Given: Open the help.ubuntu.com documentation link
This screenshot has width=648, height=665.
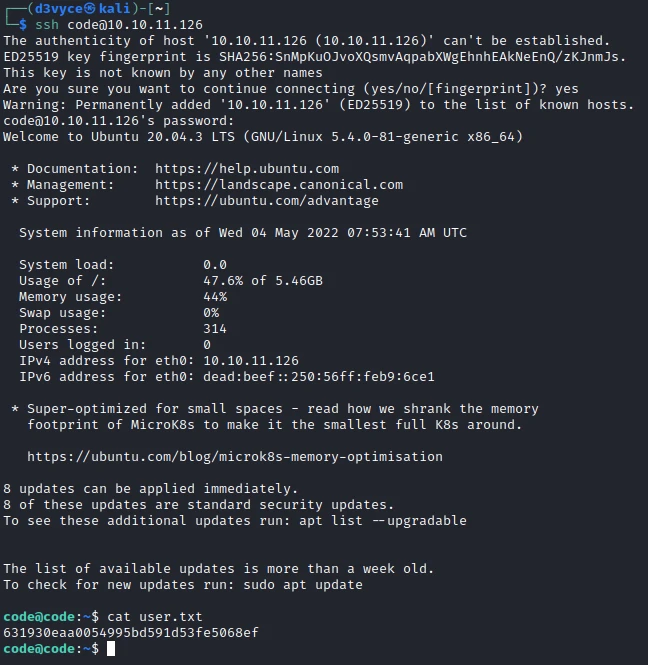Looking at the screenshot, I should tap(247, 169).
